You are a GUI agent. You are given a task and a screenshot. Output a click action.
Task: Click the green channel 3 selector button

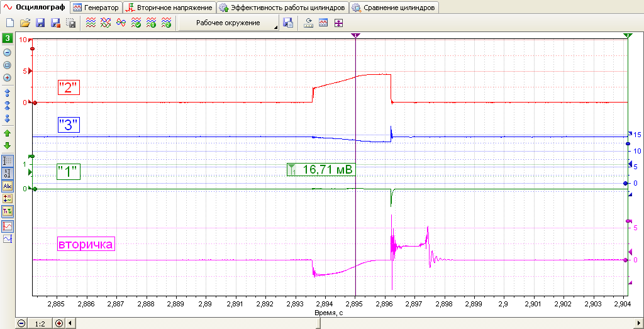pos(8,39)
